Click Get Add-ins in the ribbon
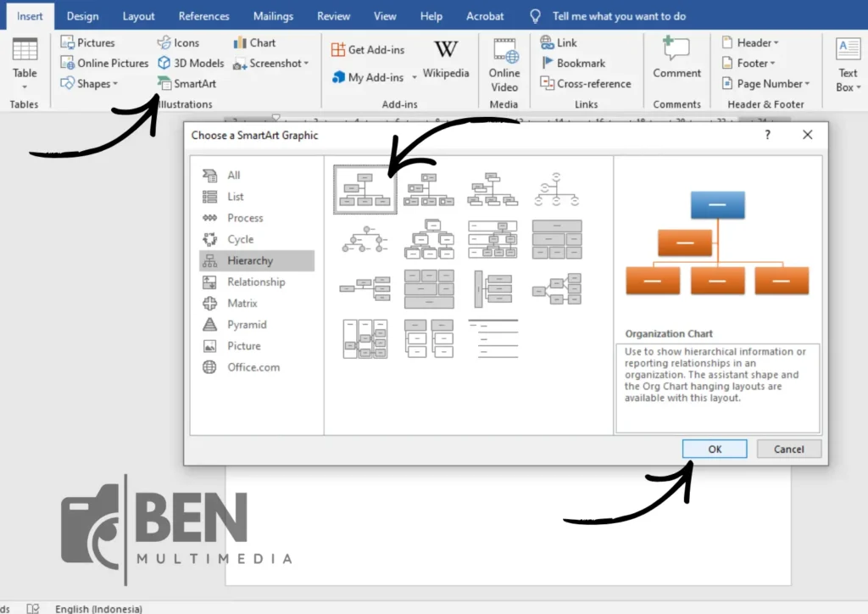 (367, 49)
